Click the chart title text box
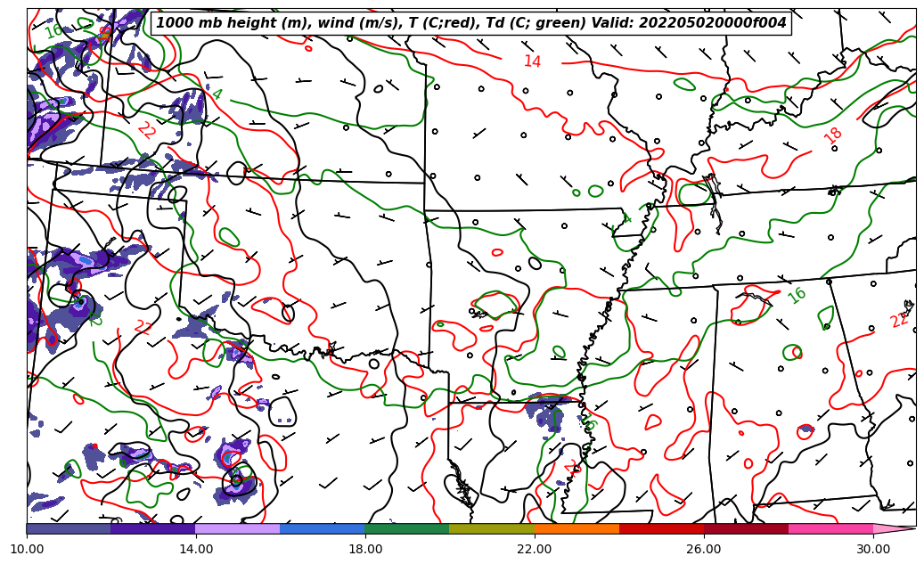 tap(471, 23)
